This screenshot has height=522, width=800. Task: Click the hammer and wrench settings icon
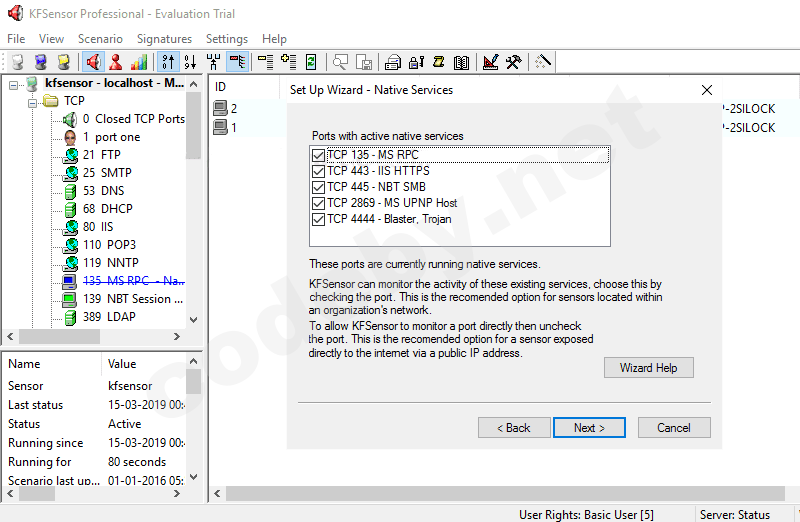tap(514, 62)
